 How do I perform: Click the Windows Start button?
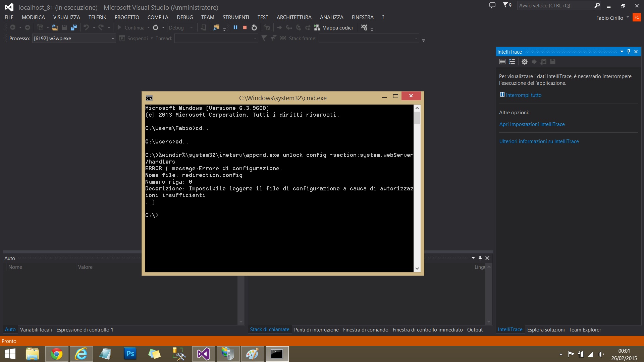pos(10,354)
